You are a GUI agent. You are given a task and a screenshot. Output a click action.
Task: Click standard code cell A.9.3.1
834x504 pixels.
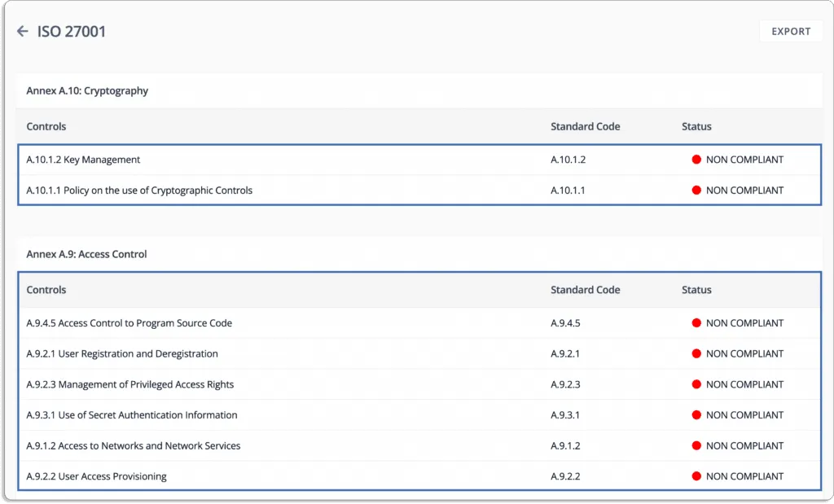(565, 415)
